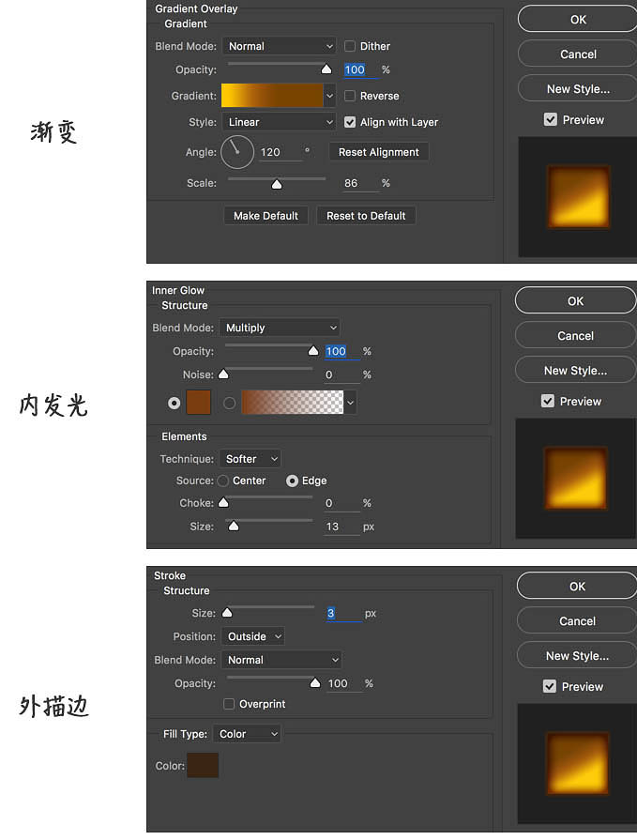Click the Angle dial control
Screen dimensions: 637x840
tap(237, 152)
